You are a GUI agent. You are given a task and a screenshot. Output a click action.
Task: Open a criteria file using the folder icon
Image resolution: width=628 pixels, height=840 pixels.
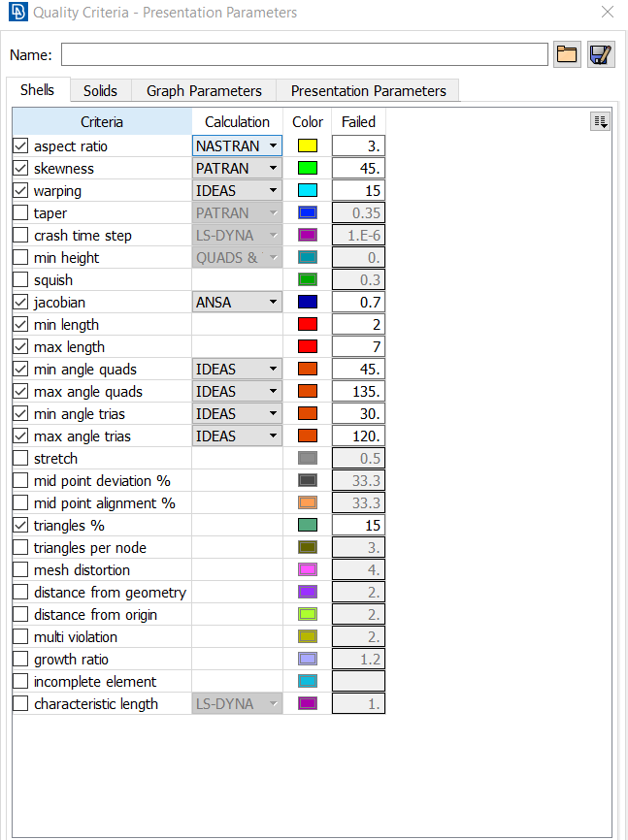tap(567, 54)
